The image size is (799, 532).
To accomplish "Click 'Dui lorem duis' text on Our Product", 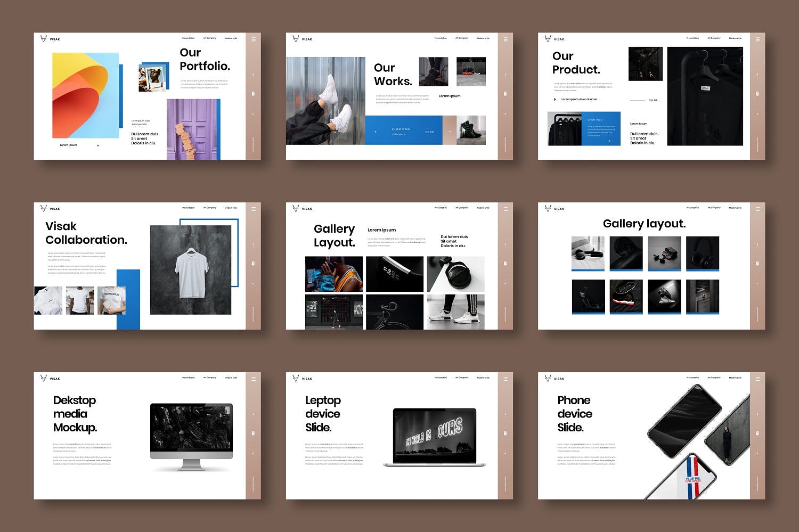I will (643, 134).
